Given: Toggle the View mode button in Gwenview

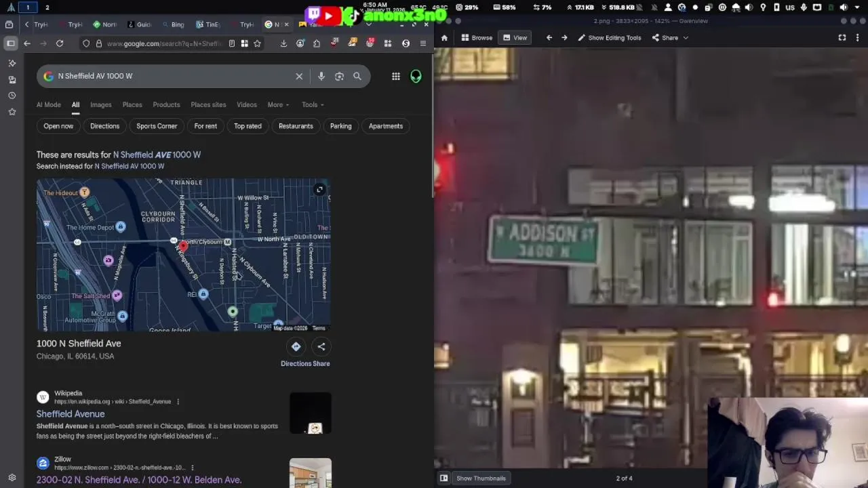Looking at the screenshot, I should point(515,38).
